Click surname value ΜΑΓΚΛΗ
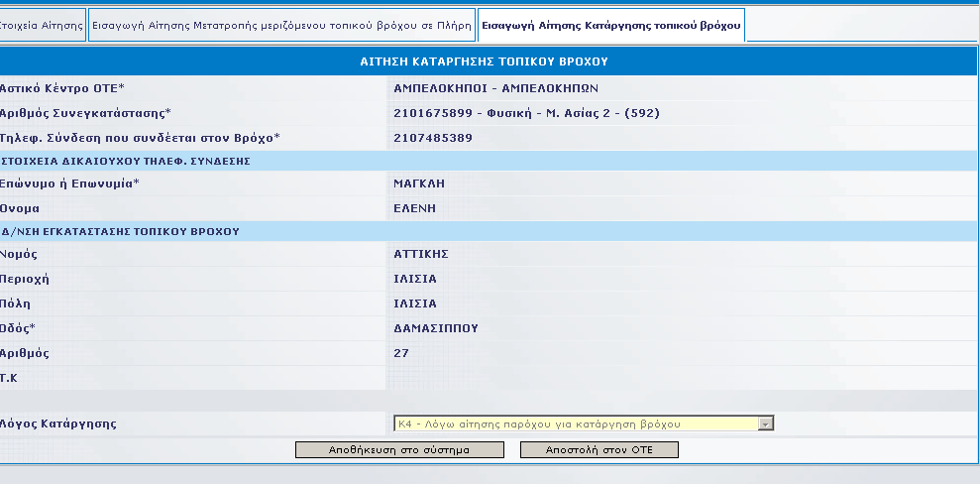This screenshot has height=484, width=980. coord(419,183)
